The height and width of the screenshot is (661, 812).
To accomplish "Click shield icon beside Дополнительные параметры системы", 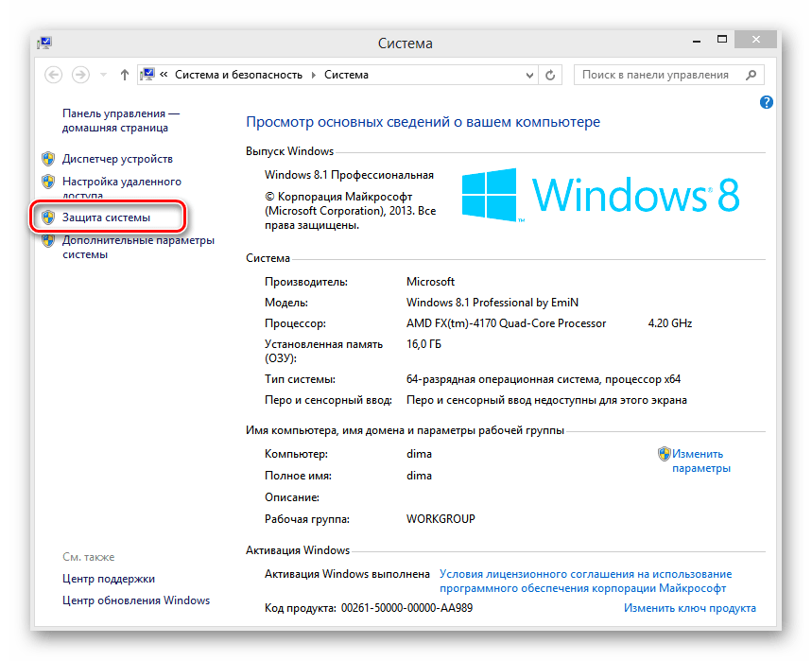I will (x=48, y=240).
